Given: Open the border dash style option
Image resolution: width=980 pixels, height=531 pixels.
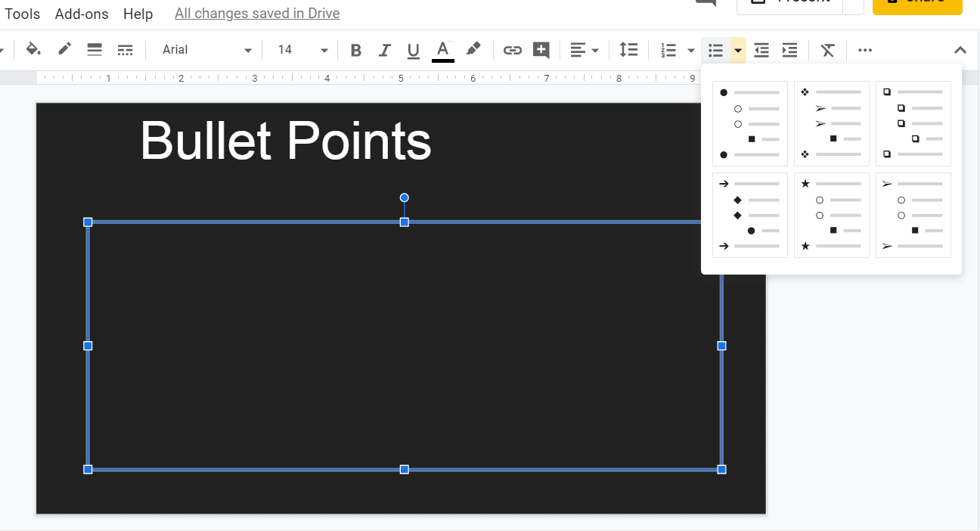Looking at the screenshot, I should click(126, 50).
